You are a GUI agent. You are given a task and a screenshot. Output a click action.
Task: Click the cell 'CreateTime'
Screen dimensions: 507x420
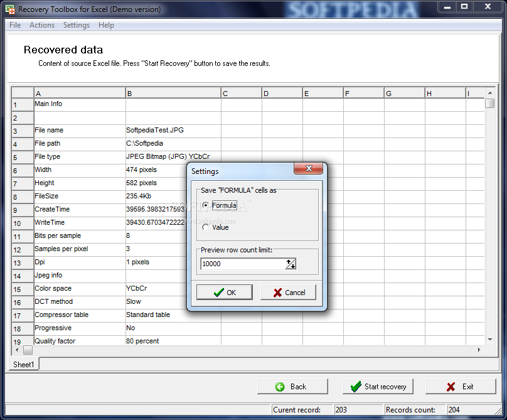click(80, 209)
